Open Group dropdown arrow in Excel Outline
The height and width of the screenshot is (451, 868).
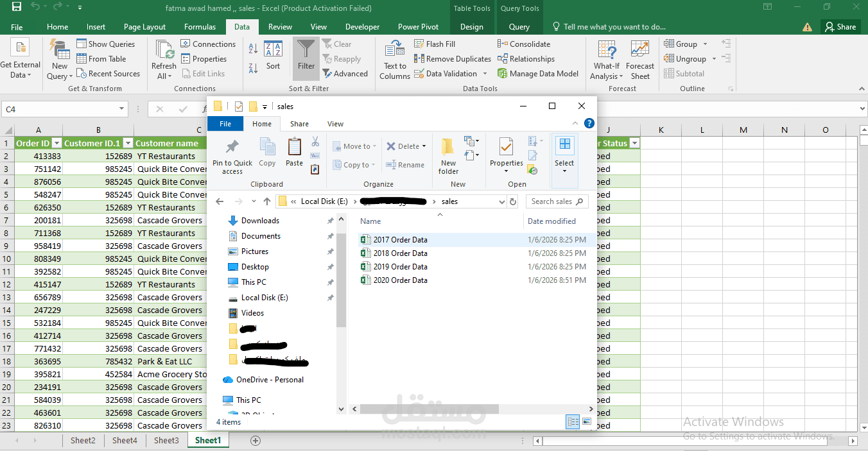tap(705, 44)
